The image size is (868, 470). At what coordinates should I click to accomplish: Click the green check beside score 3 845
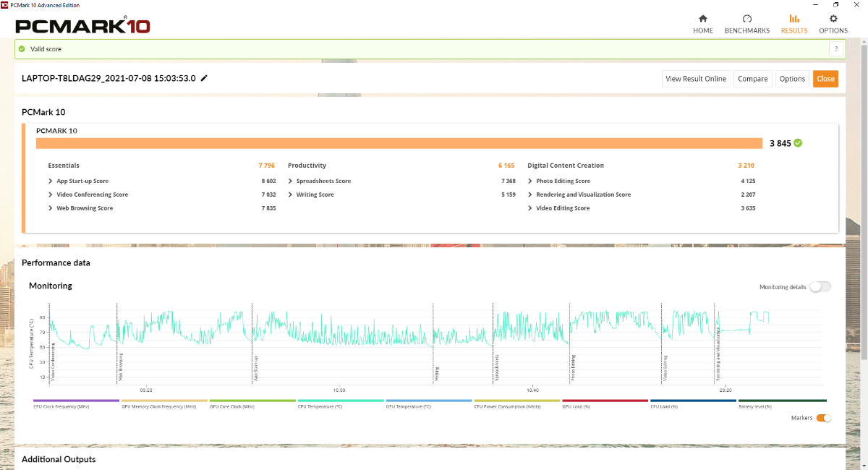[x=798, y=143]
